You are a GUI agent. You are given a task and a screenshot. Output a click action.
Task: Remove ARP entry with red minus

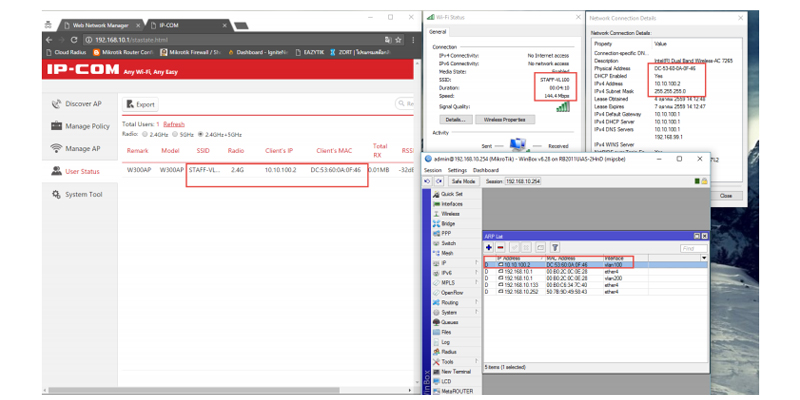pyautogui.click(x=501, y=247)
